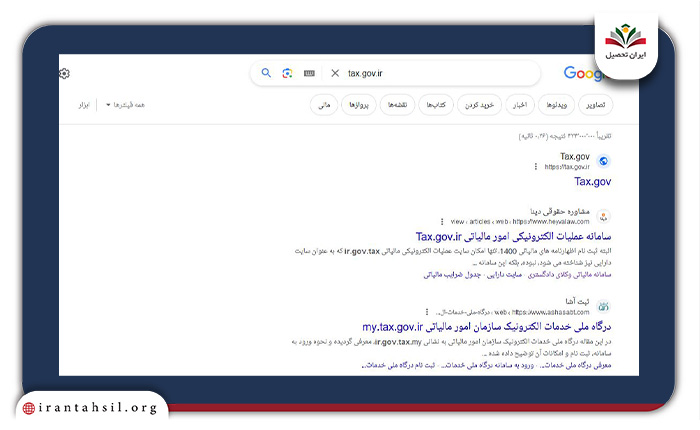
Task: Open ورود به سامانه درگاه ملی sitelink
Action: click(488, 365)
